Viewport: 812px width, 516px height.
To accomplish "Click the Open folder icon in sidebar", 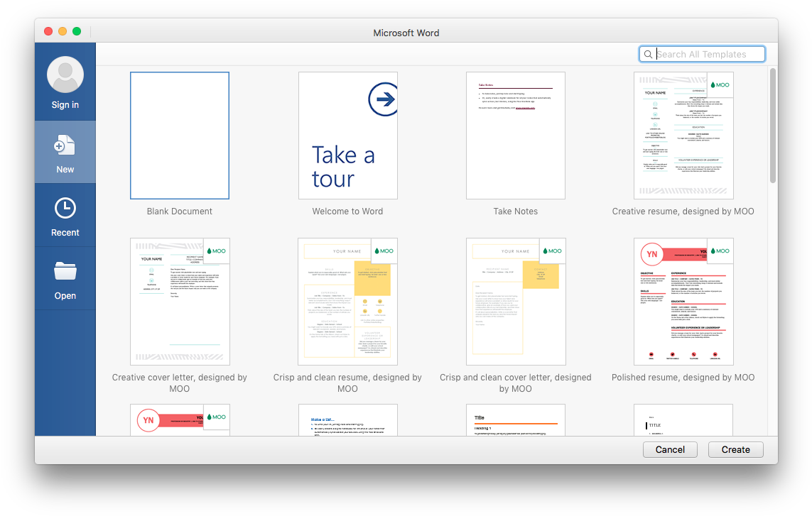I will (65, 272).
